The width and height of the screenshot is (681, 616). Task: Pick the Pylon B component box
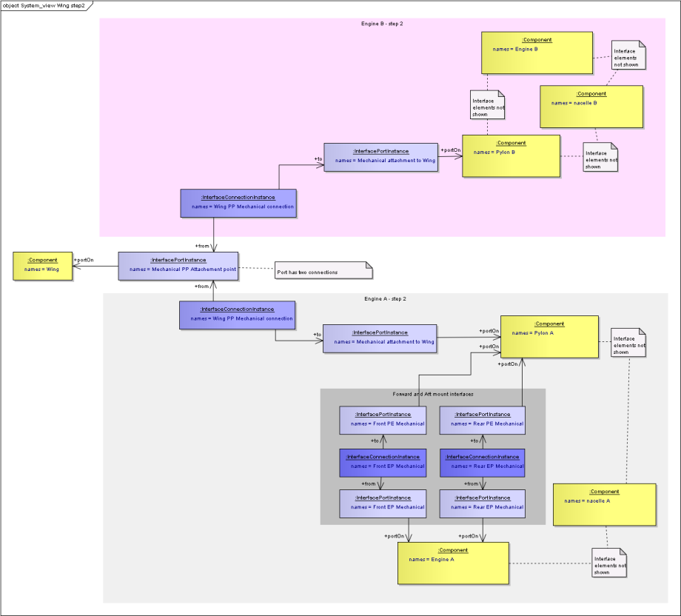[x=511, y=155]
